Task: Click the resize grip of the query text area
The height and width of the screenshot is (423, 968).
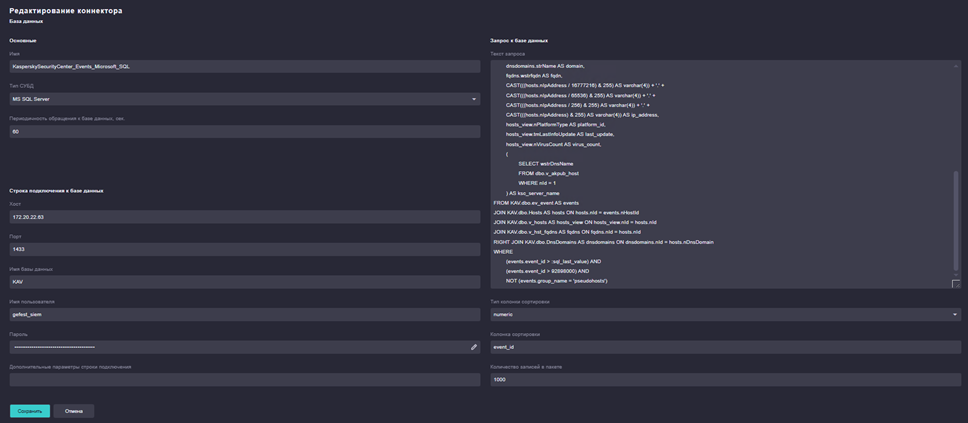Action: (x=956, y=284)
